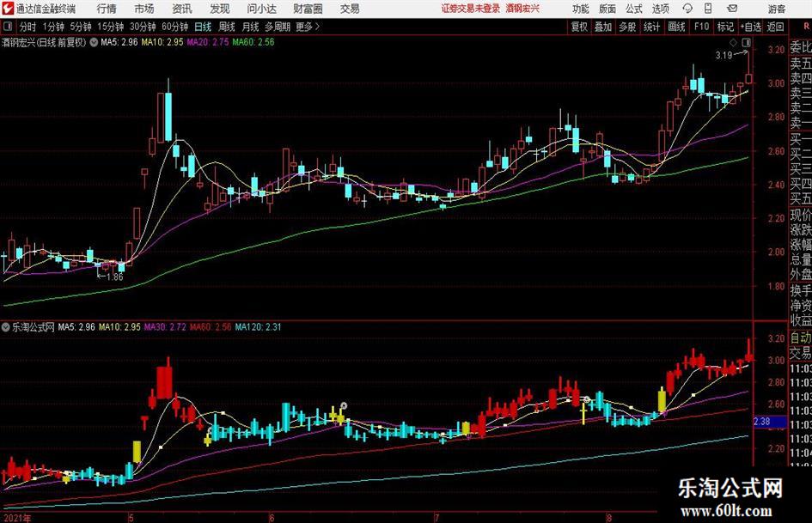Viewport: 812px width, 523px height.
Task: Click the 标记 mark toolbar button
Action: click(x=725, y=27)
